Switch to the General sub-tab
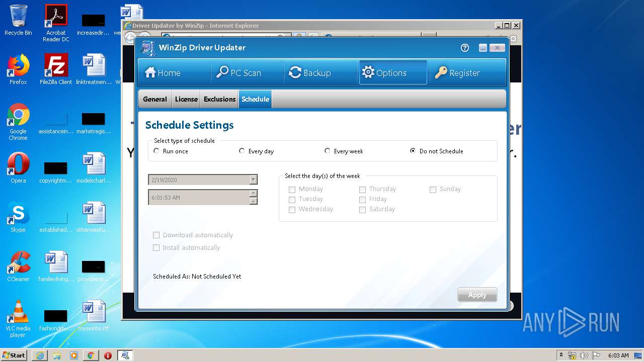 [155, 99]
